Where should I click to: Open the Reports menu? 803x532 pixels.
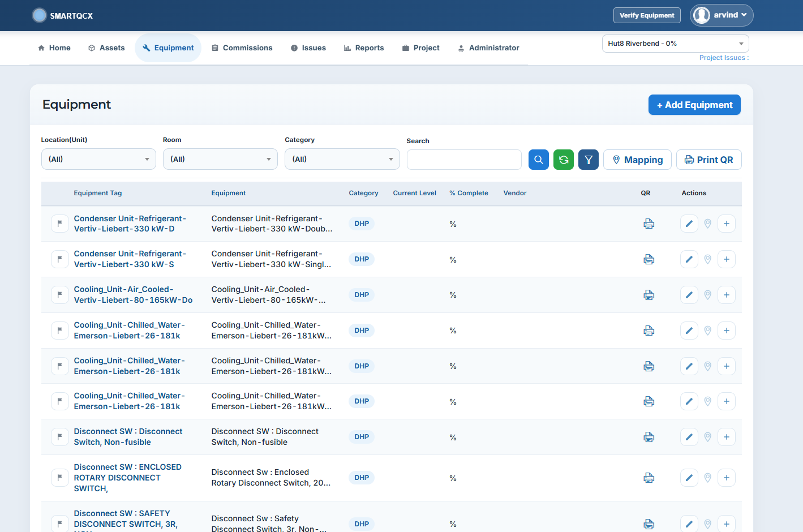(364, 48)
